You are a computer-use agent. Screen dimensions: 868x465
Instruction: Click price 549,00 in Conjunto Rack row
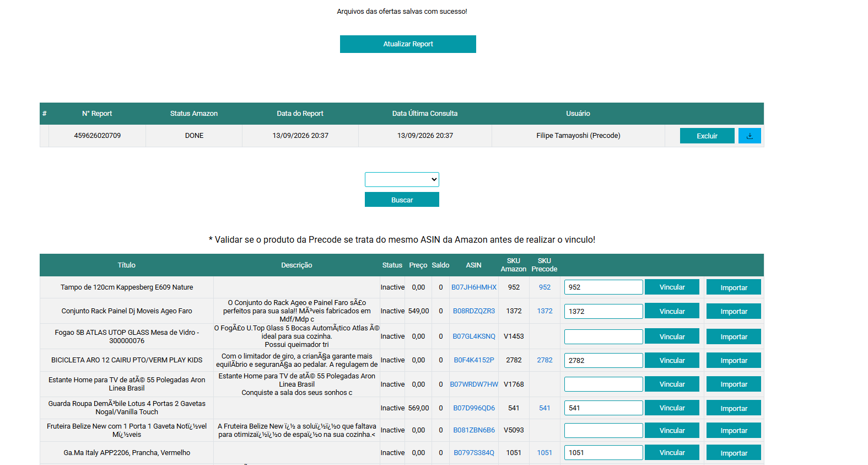point(418,311)
